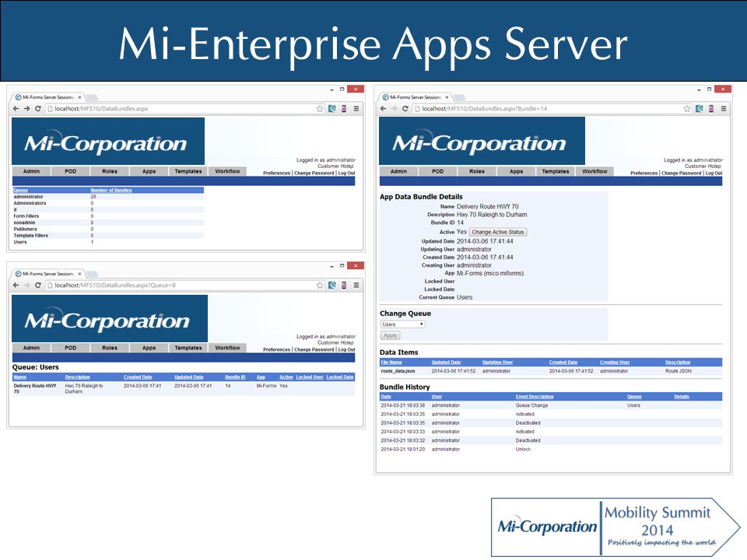
Task: Sort by Number of Bundles column header
Action: (111, 191)
